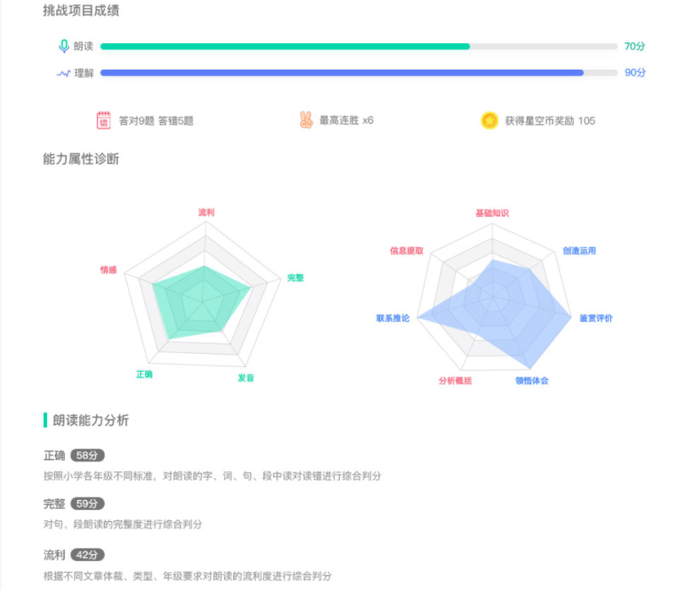Click the 领悟体会 radar label

tap(532, 381)
